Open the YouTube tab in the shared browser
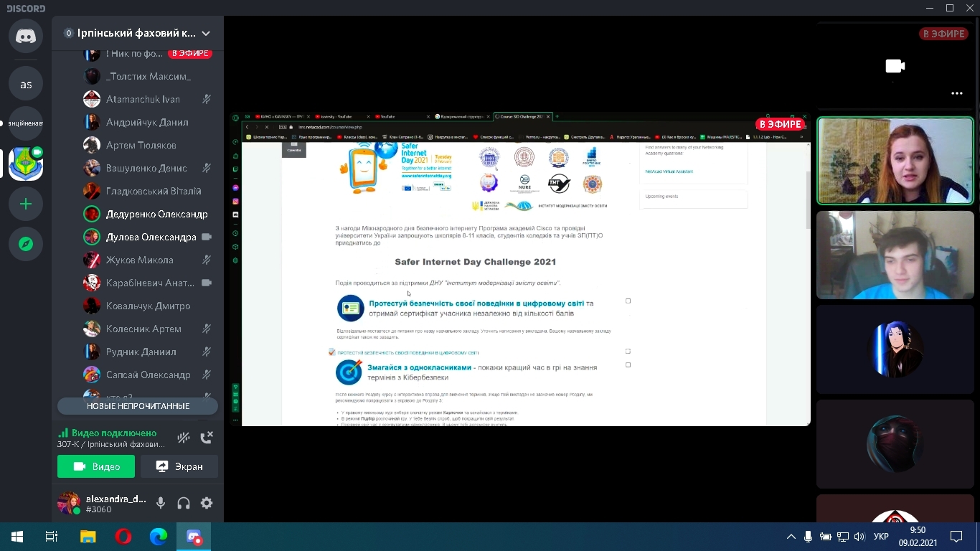 pyautogui.click(x=402, y=116)
